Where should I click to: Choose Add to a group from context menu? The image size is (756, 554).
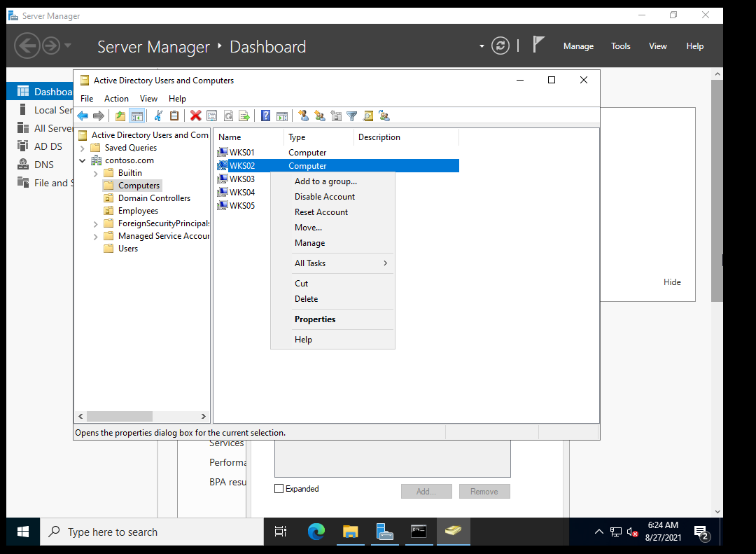[332, 181]
